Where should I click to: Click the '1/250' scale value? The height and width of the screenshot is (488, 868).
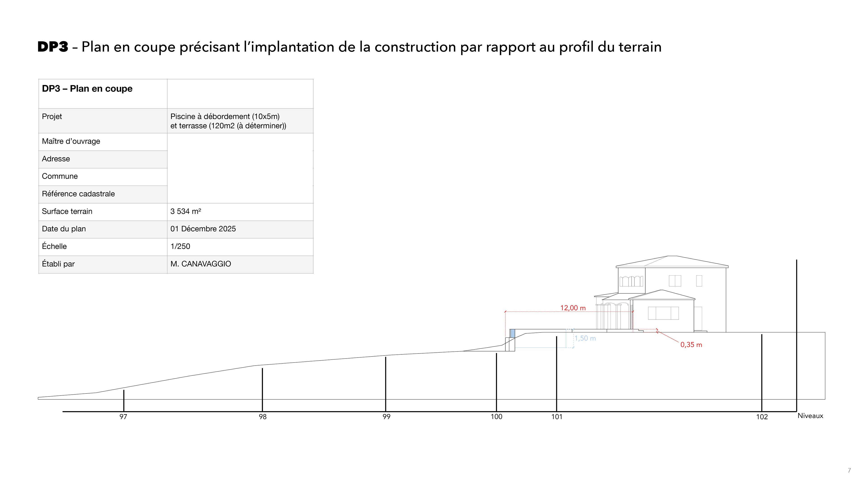pyautogui.click(x=180, y=246)
